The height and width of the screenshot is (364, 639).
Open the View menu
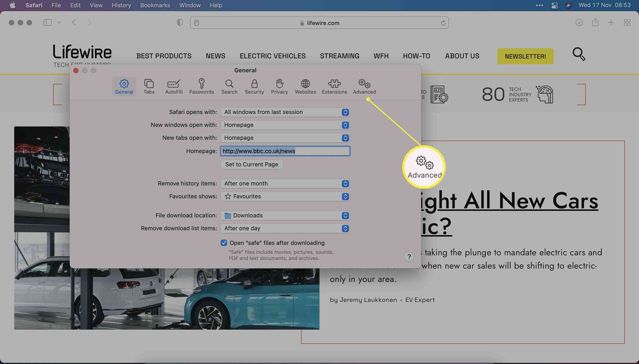pos(96,5)
